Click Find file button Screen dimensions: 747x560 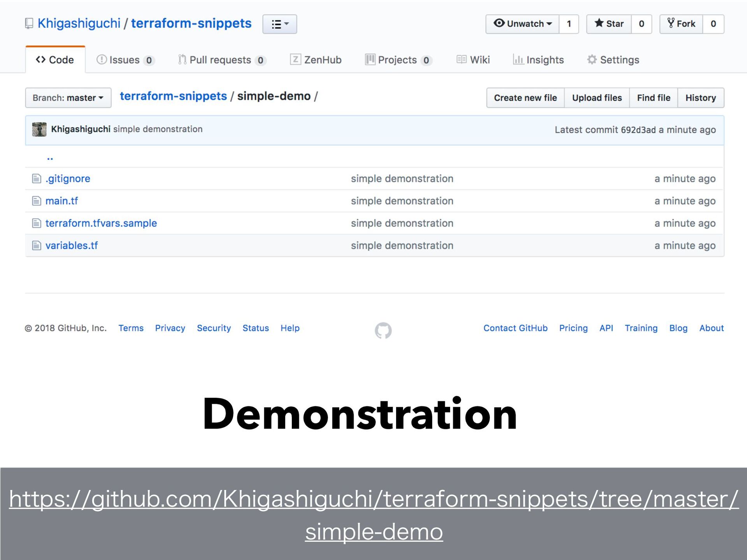pyautogui.click(x=654, y=98)
